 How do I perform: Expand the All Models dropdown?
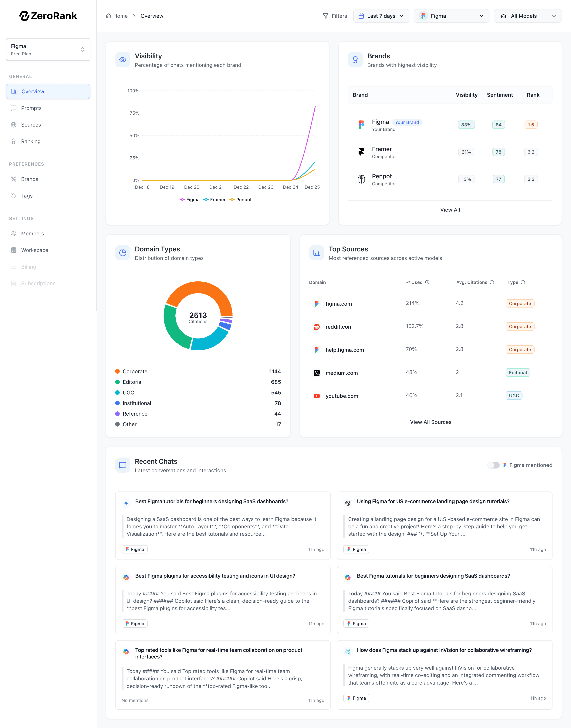[x=527, y=16]
